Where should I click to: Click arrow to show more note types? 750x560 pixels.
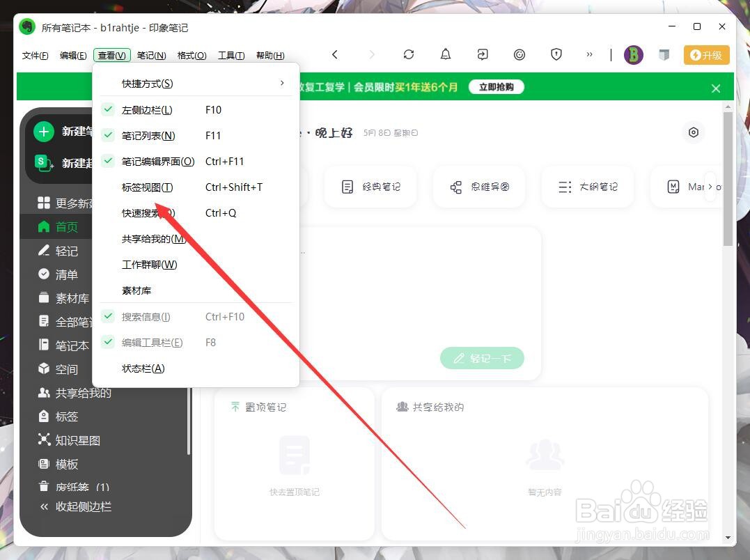click(x=710, y=187)
